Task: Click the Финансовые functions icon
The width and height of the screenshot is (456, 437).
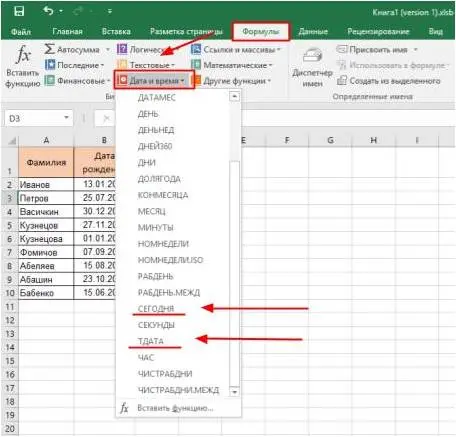Action: click(50, 80)
